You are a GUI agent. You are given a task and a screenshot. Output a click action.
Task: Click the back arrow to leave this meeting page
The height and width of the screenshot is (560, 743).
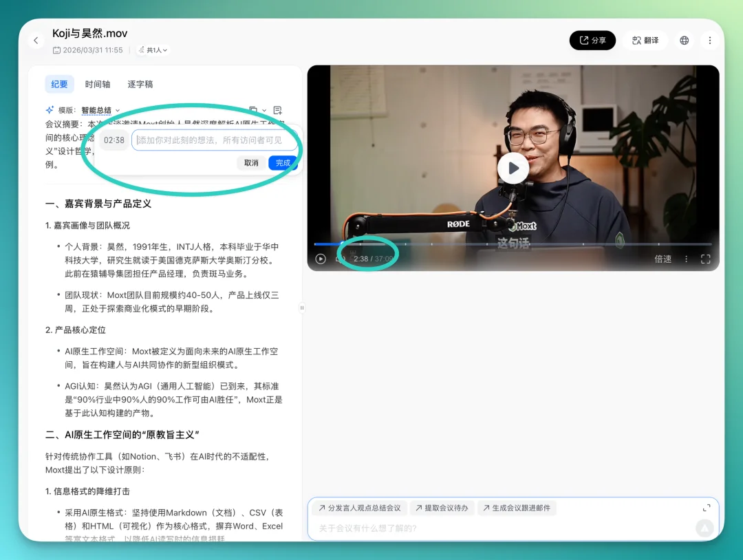[36, 40]
